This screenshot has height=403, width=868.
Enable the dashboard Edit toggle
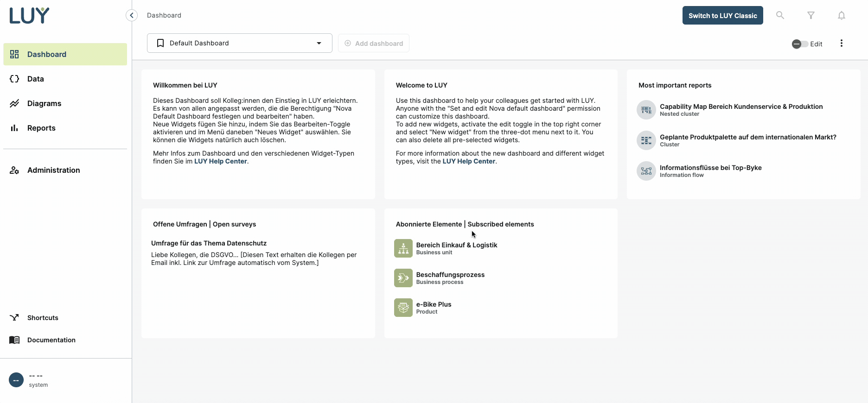[x=800, y=44]
